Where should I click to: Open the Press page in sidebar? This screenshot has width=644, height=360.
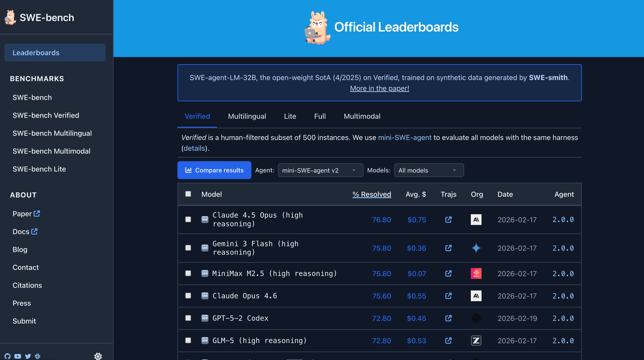pyautogui.click(x=21, y=303)
